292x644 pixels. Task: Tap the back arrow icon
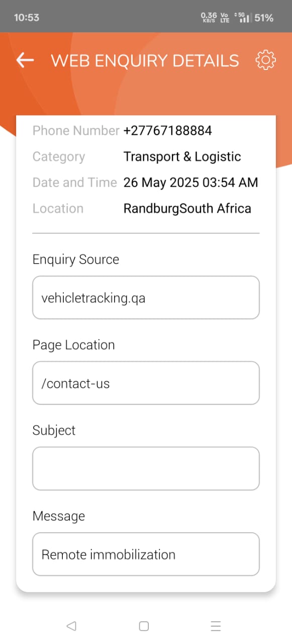point(25,60)
